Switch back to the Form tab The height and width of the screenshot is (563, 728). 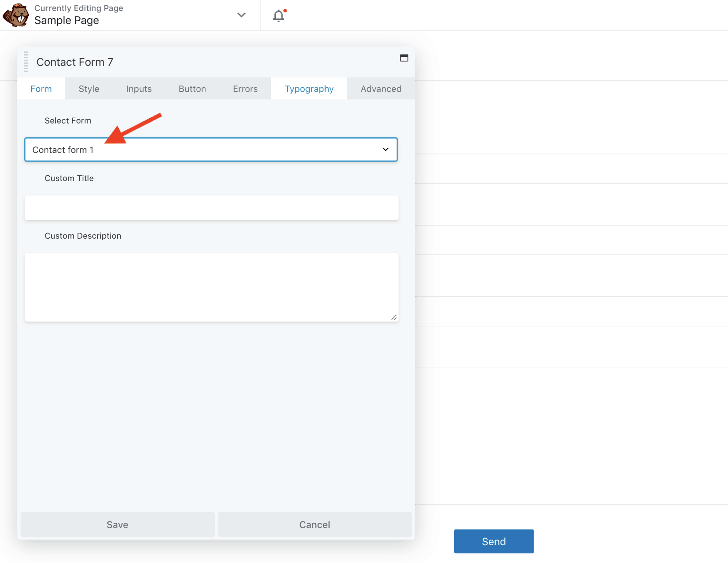(41, 89)
